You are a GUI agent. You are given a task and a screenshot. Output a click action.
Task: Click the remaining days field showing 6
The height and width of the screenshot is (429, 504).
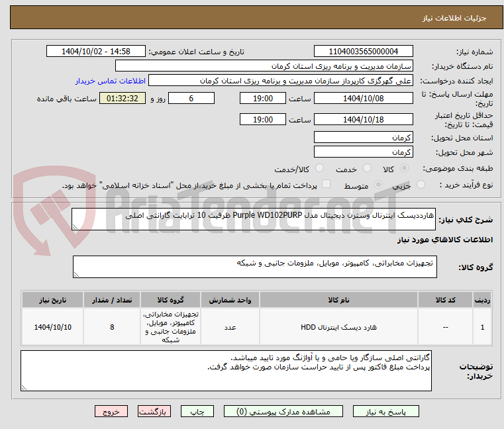191,99
